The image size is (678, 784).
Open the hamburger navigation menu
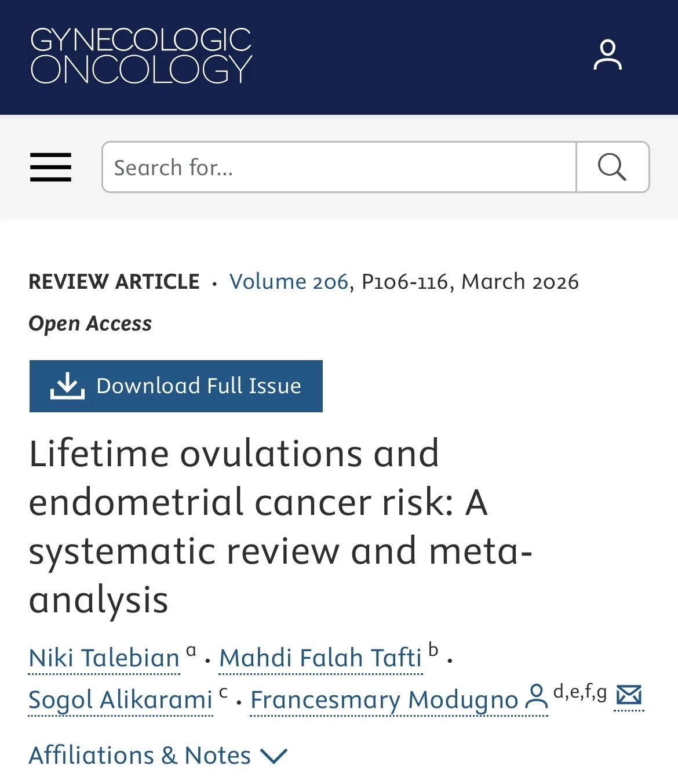click(x=50, y=168)
